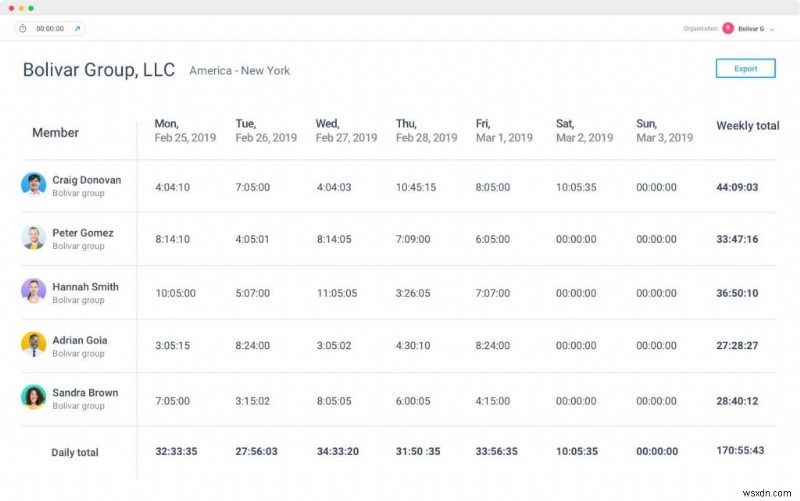Click Craig Donovan's profile avatar
The height and width of the screenshot is (501, 800).
click(x=33, y=185)
